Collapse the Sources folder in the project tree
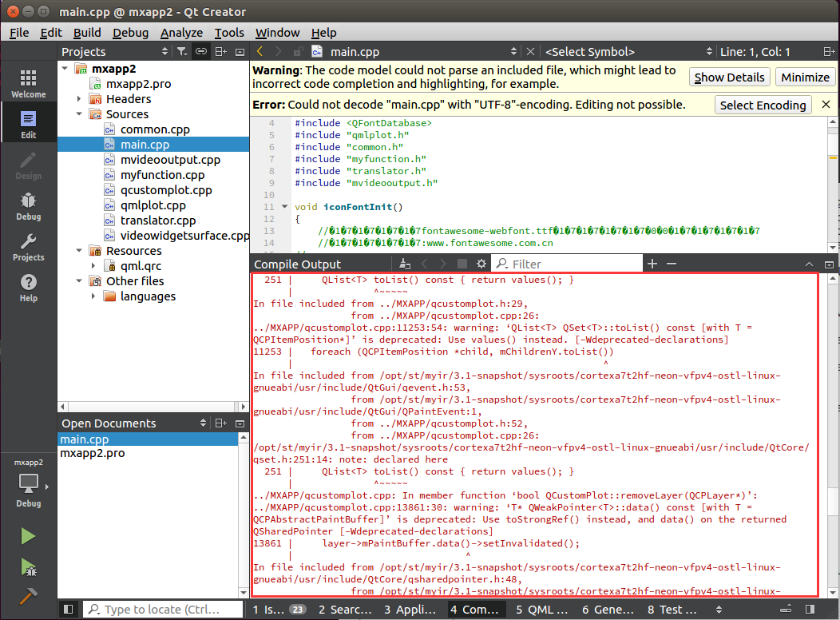 click(x=80, y=114)
